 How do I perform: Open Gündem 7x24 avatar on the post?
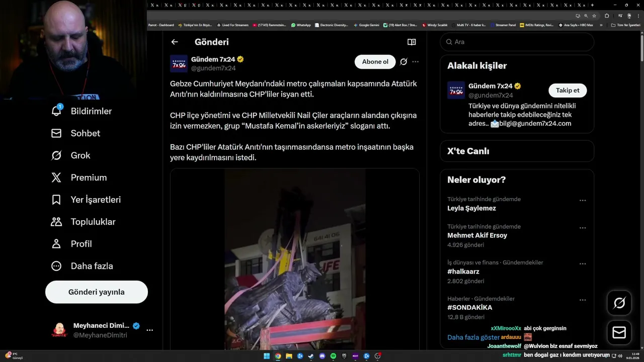tap(179, 64)
